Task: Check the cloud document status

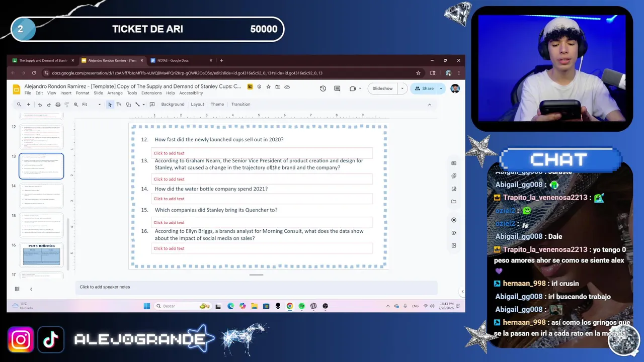Action: tap(287, 86)
